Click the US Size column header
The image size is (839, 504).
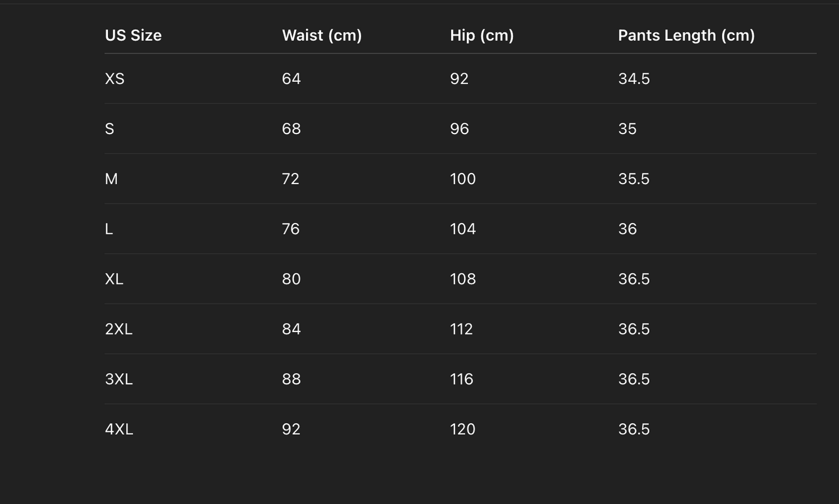tap(133, 35)
